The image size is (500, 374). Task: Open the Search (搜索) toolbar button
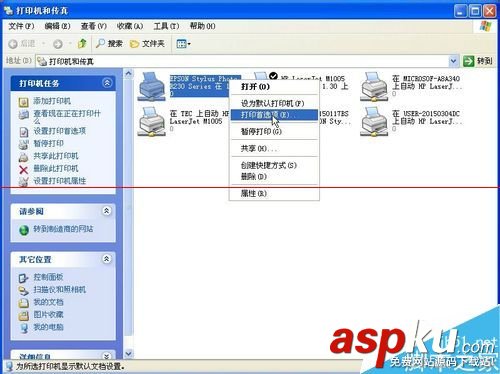pos(109,44)
